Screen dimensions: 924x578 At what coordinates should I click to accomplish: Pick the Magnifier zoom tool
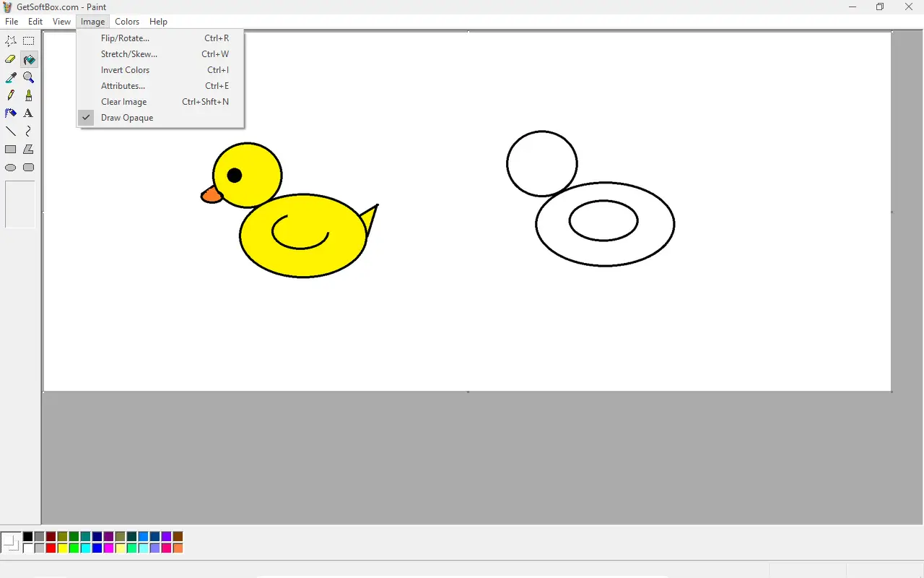[29, 77]
